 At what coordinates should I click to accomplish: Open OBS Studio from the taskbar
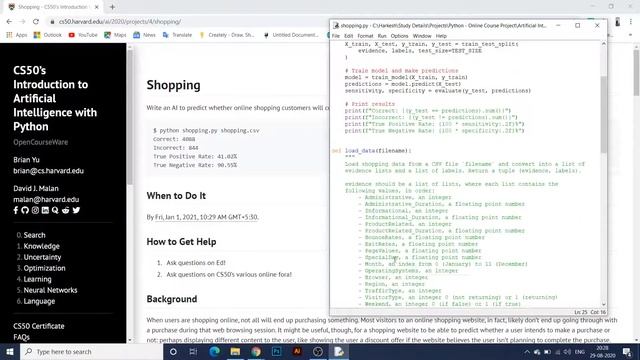coord(318,351)
